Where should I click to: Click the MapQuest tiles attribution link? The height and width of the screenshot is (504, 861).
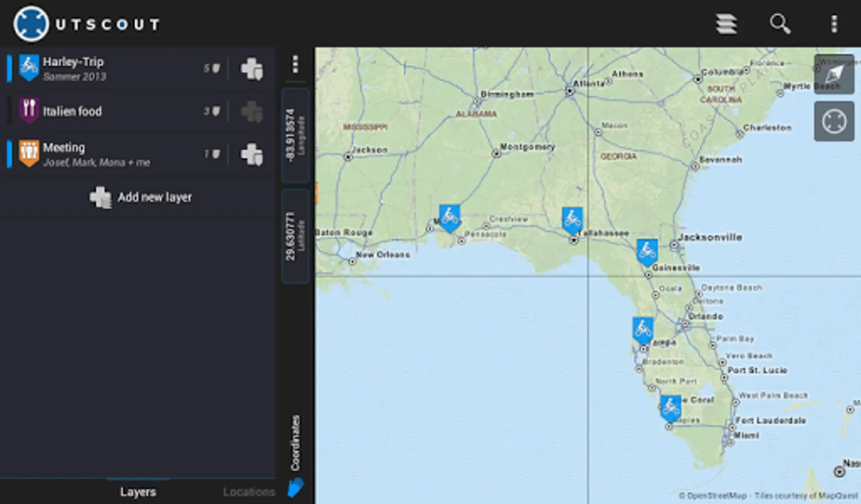click(x=806, y=496)
